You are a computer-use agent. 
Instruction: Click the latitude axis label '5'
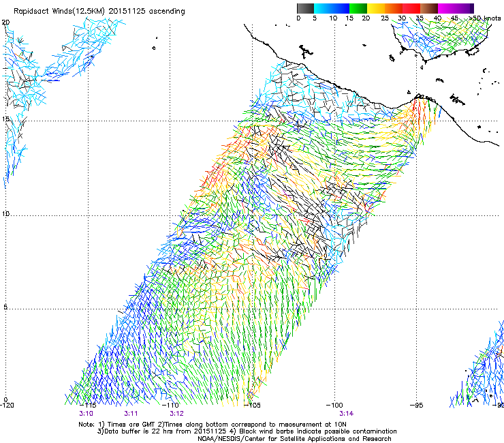[x=5, y=307]
